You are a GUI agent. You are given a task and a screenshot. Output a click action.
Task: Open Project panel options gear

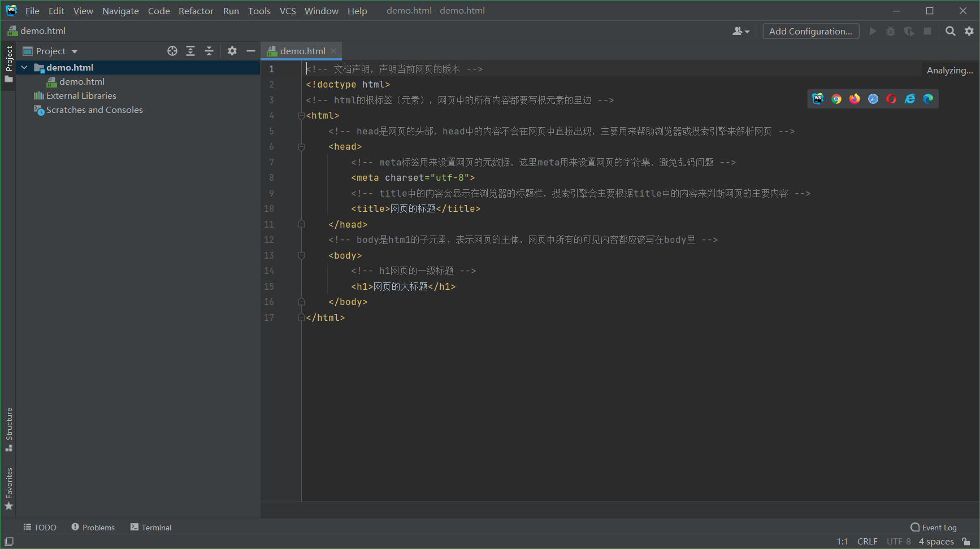(232, 51)
